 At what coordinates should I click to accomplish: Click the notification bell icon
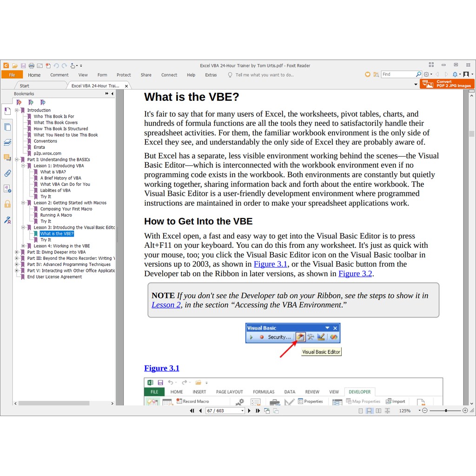(x=455, y=74)
